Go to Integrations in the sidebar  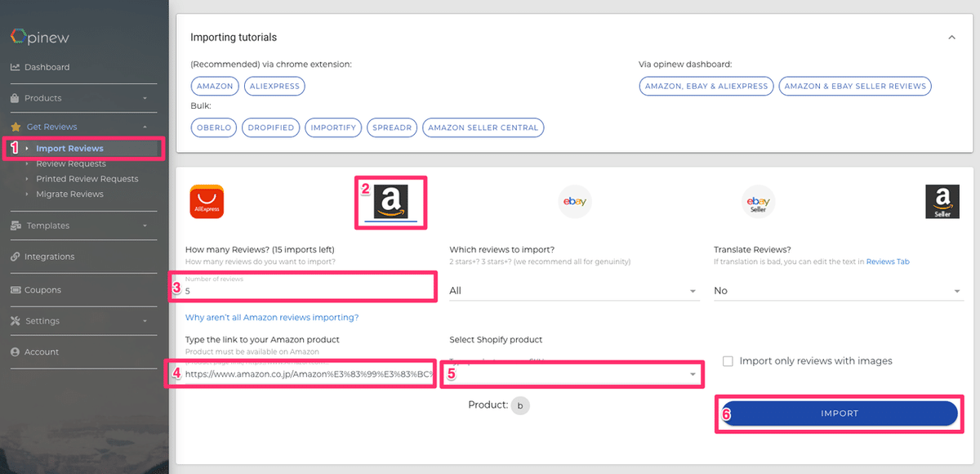tap(49, 257)
